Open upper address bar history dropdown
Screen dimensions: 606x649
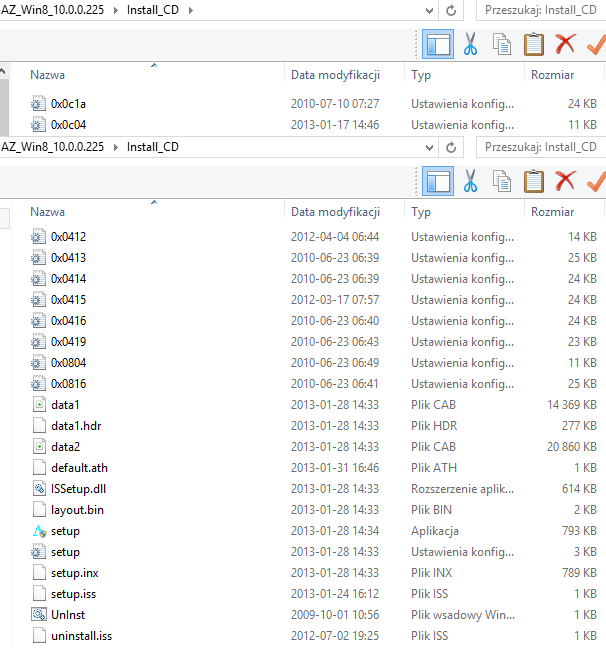click(430, 10)
